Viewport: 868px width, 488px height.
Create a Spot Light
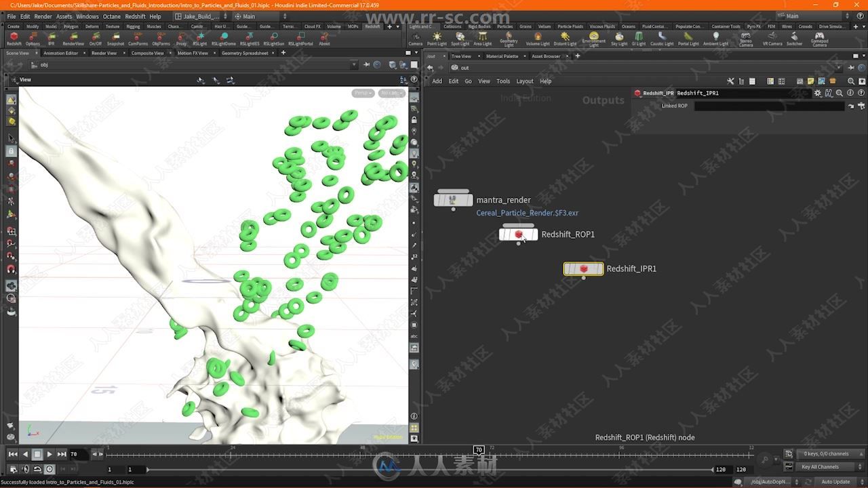click(460, 38)
